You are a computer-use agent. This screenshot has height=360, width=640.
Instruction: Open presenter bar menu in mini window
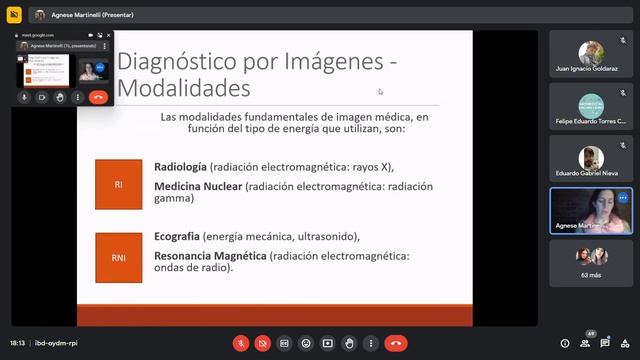pyautogui.click(x=105, y=46)
